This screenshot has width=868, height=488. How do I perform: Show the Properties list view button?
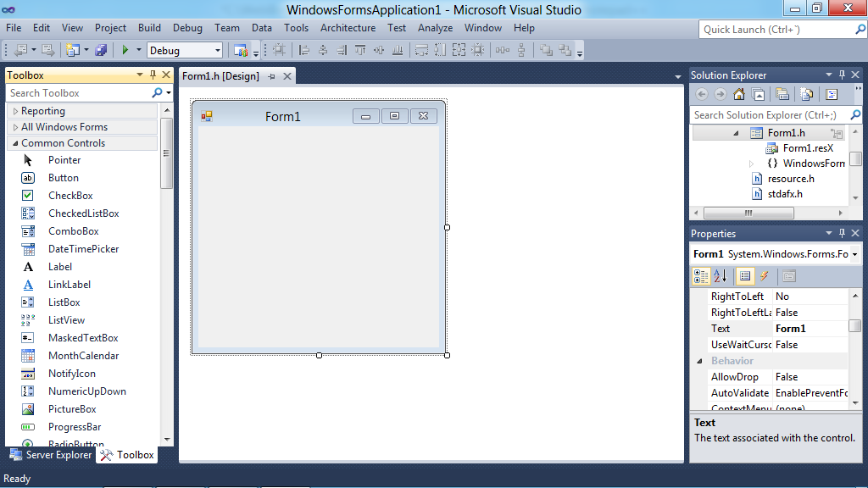(745, 275)
